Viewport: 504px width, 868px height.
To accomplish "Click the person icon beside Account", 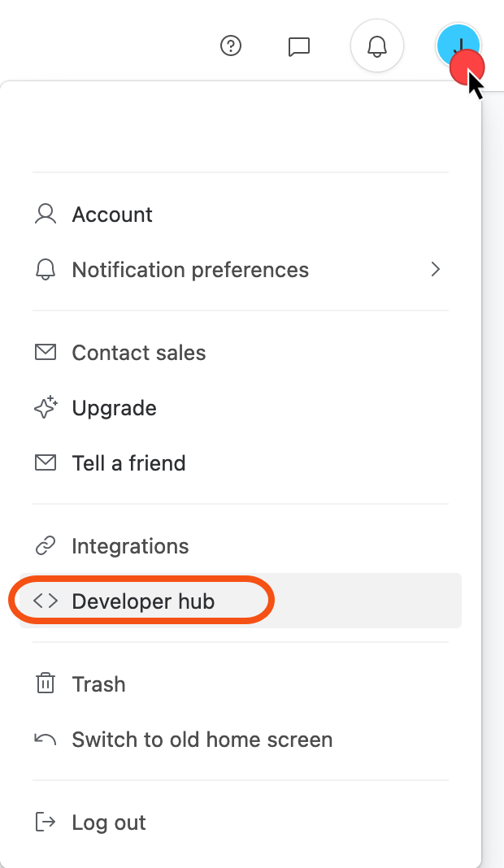I will [x=46, y=215].
